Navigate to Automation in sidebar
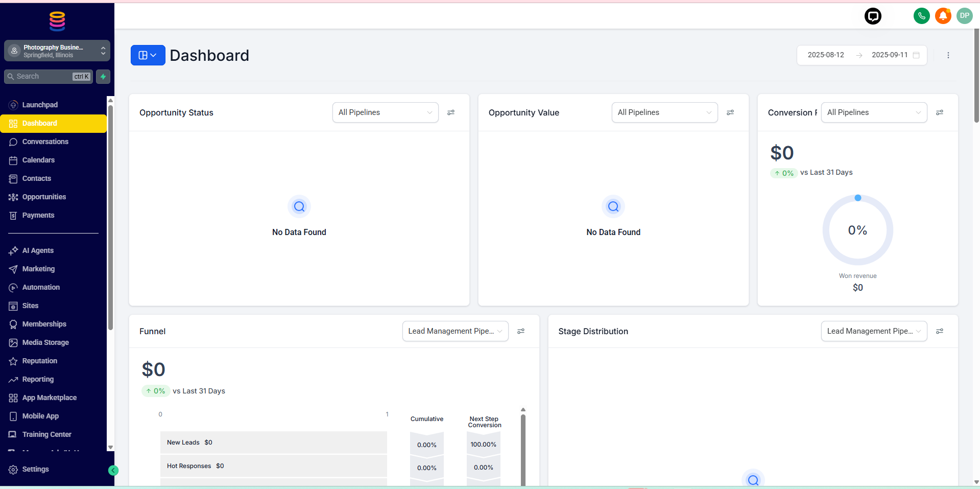Image resolution: width=980 pixels, height=489 pixels. 41,287
